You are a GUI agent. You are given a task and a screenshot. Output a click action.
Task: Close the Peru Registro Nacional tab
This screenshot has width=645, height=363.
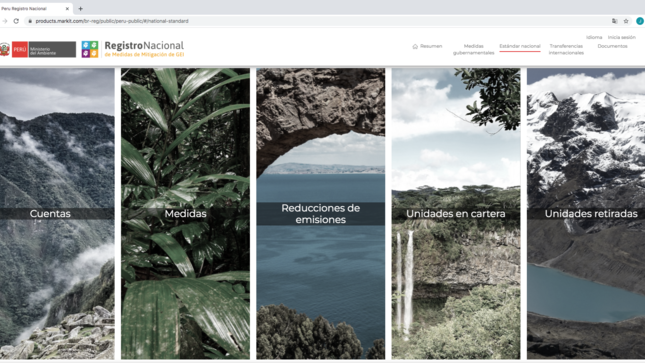click(67, 8)
